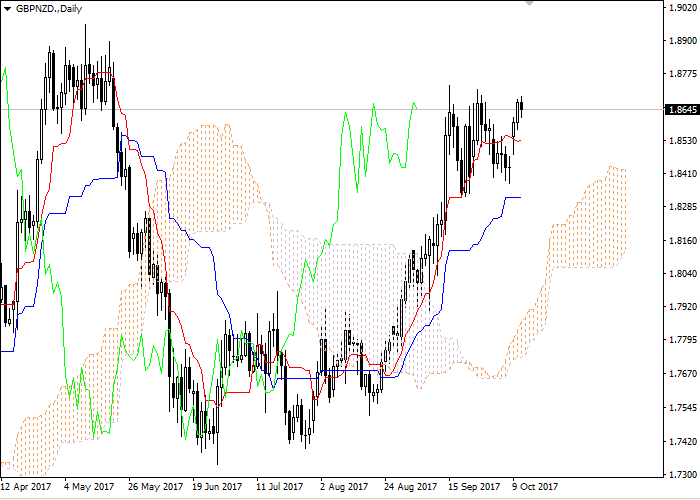This screenshot has width=700, height=500.
Task: Click the chart shift triangle marker at top
Action: [529, 3]
